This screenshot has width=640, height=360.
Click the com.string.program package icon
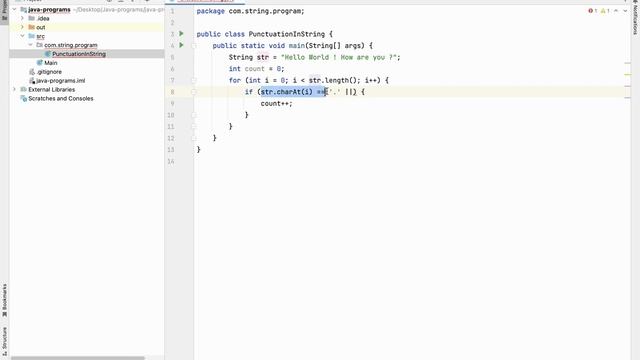[40, 45]
